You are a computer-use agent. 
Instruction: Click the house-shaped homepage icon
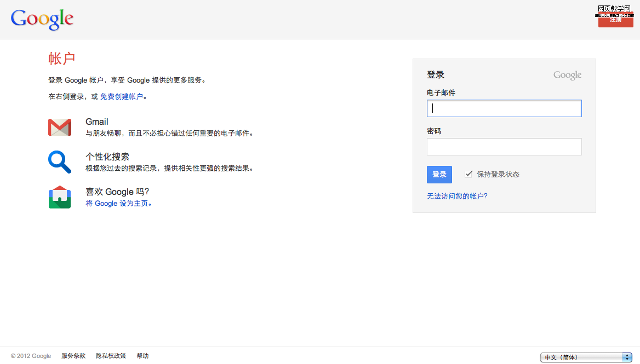pos(60,197)
